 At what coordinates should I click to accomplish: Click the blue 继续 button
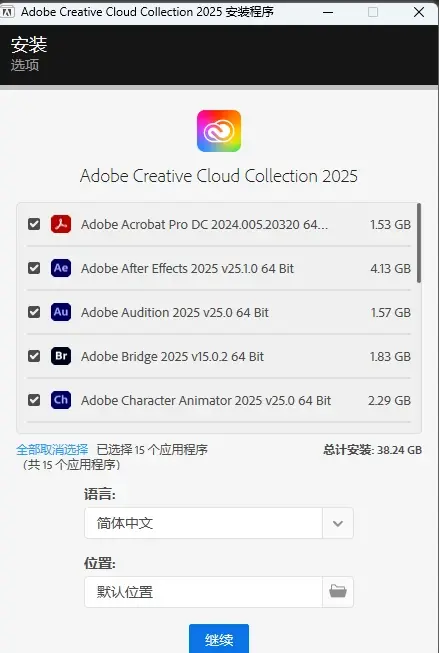(x=219, y=638)
